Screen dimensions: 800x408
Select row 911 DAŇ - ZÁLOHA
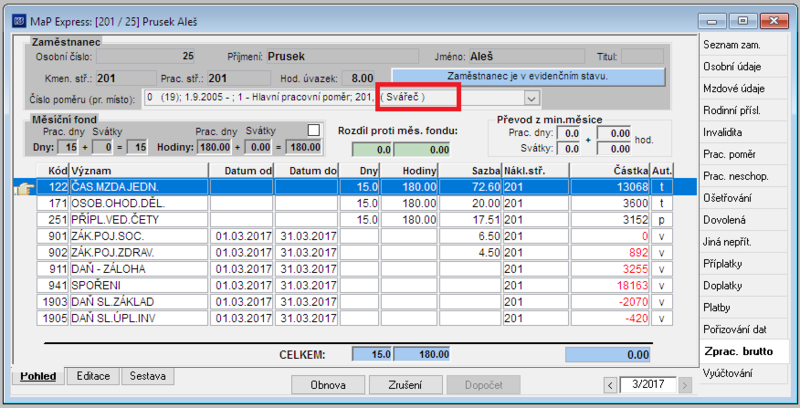(355, 269)
